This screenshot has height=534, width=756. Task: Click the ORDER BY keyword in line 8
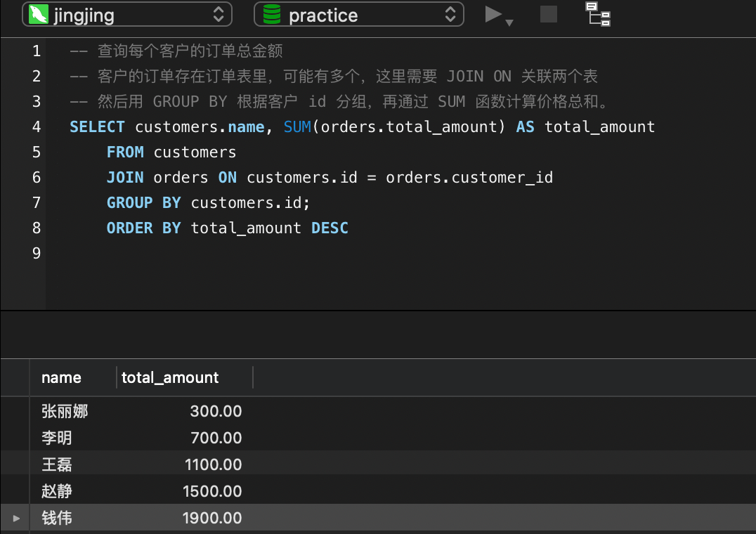[143, 228]
